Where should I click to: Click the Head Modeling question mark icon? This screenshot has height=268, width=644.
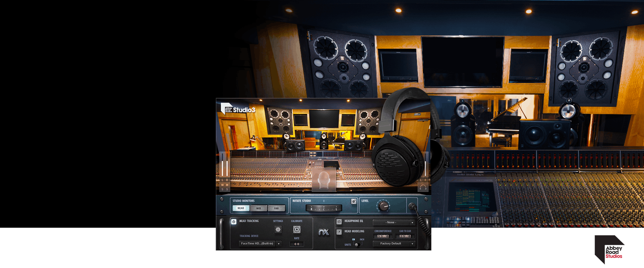click(x=339, y=232)
